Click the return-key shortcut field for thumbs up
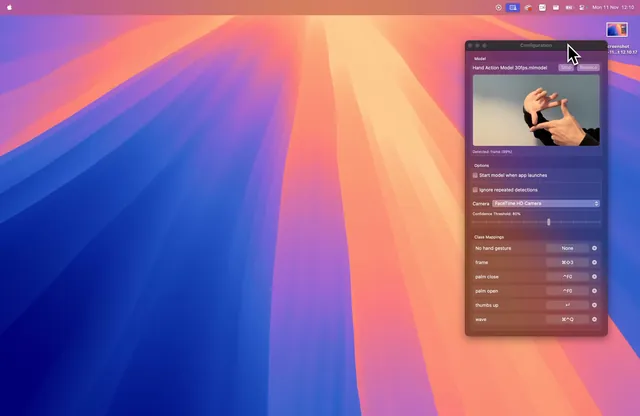Screen dimensions: 640x416 click(x=567, y=305)
